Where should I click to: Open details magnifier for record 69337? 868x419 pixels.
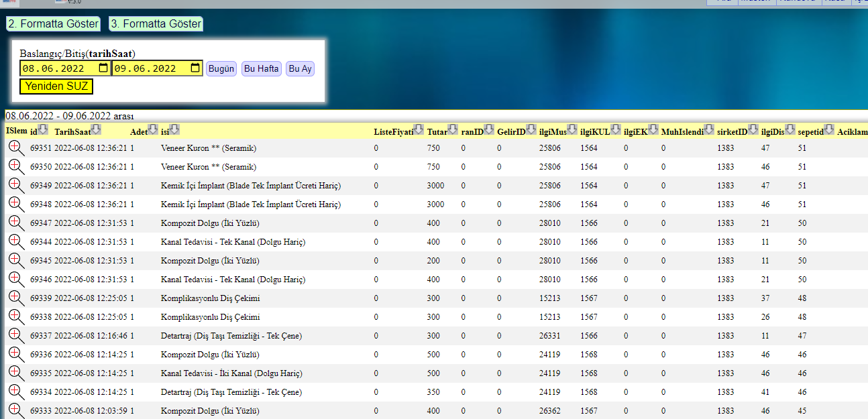15,335
